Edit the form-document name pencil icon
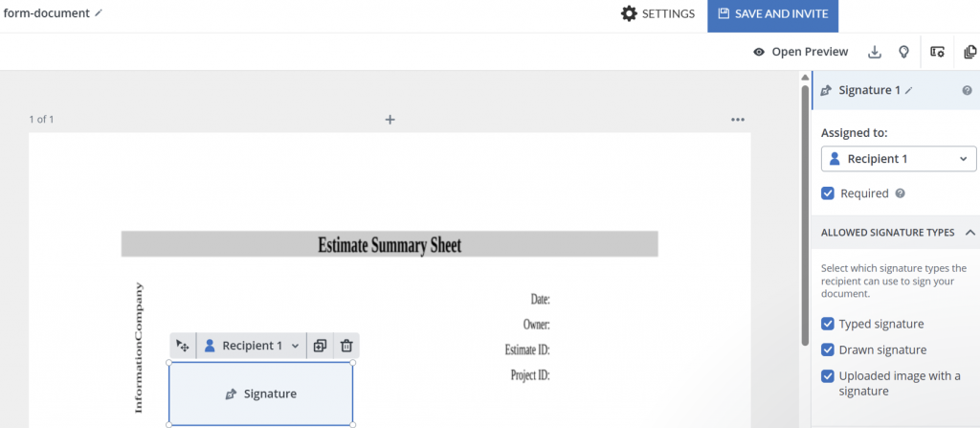This screenshot has height=428, width=980. 99,12
